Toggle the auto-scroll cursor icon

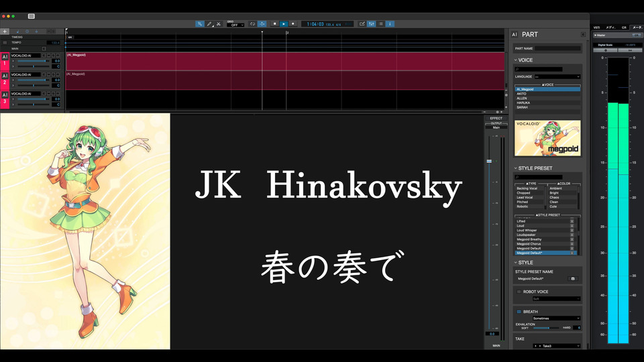pos(262,24)
